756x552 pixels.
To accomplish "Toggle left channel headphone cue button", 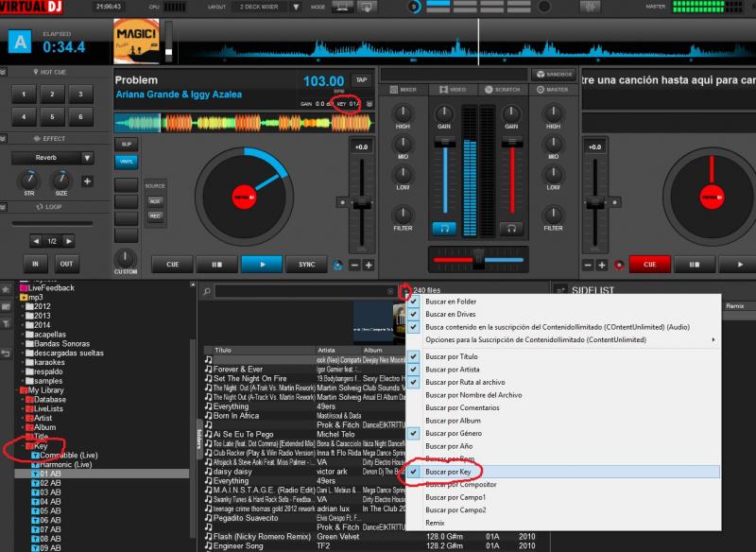I will (444, 229).
